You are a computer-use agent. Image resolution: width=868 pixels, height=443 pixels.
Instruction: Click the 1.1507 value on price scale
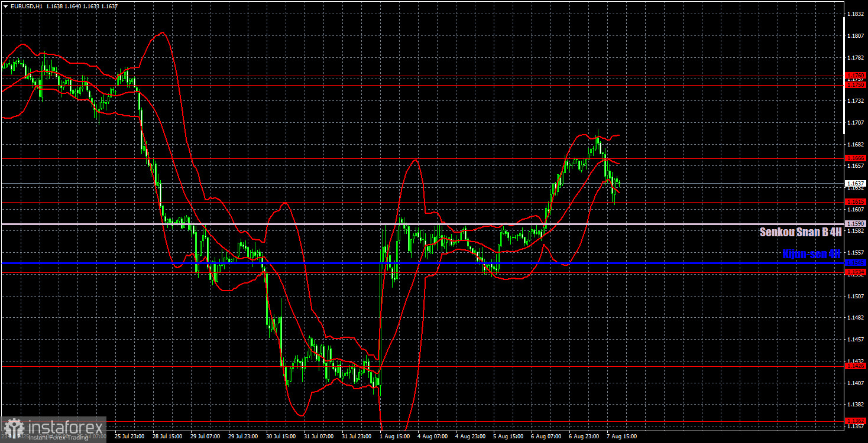(x=855, y=296)
